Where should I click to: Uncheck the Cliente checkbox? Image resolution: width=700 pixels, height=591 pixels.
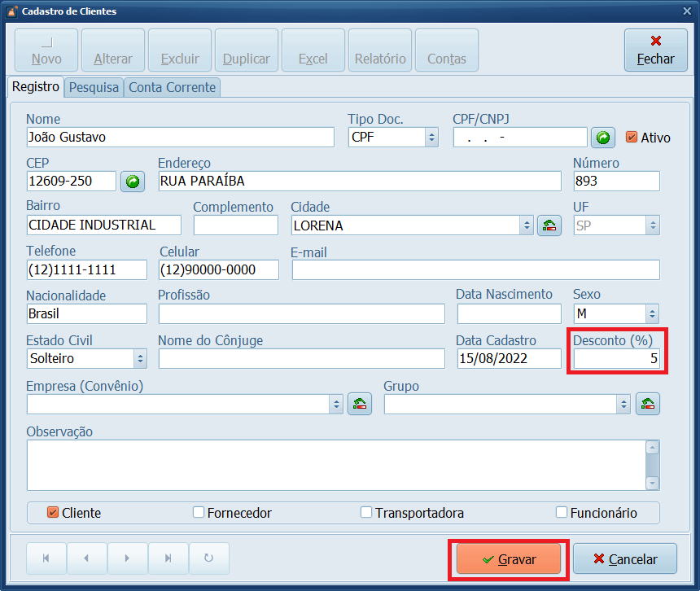pos(53,512)
